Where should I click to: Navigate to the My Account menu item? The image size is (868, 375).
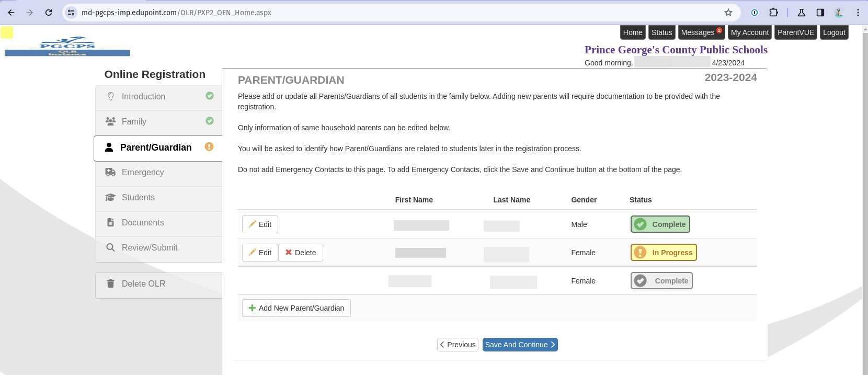[750, 32]
